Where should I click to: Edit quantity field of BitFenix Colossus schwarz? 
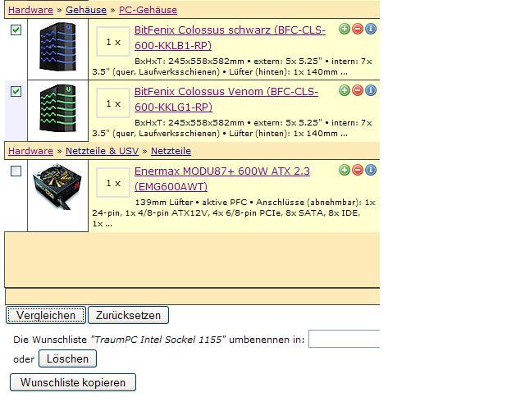tap(113, 42)
